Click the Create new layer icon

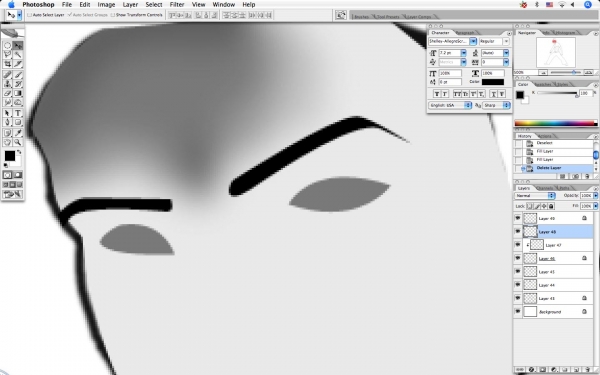[576, 370]
